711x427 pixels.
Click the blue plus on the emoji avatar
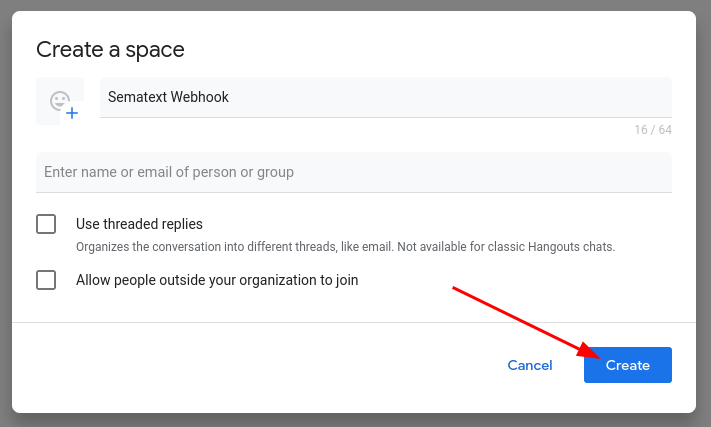(72, 113)
